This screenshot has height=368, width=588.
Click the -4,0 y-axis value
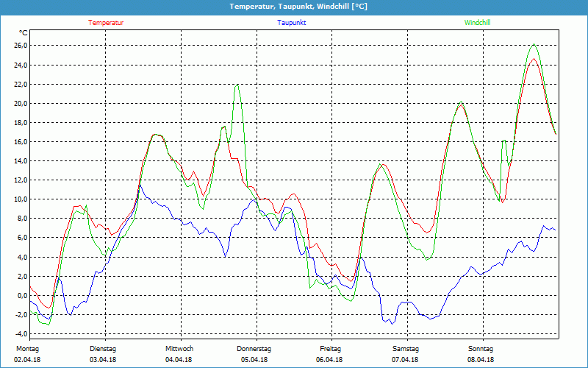21,334
